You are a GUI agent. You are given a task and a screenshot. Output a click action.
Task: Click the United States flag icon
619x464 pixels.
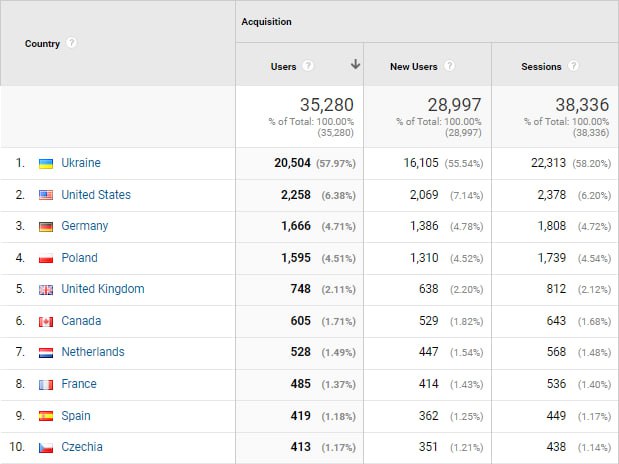[46, 195]
